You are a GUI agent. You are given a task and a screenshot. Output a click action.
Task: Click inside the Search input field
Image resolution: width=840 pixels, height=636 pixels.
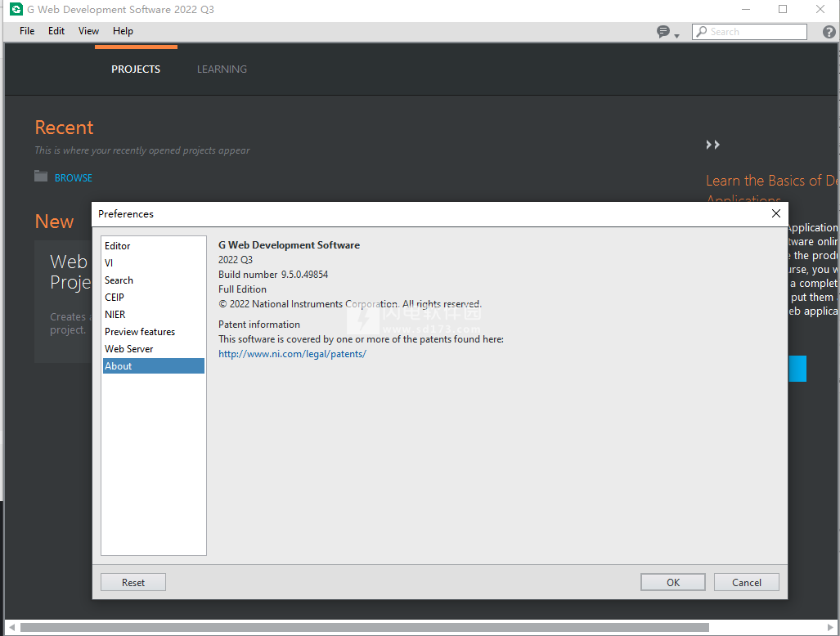(x=756, y=32)
